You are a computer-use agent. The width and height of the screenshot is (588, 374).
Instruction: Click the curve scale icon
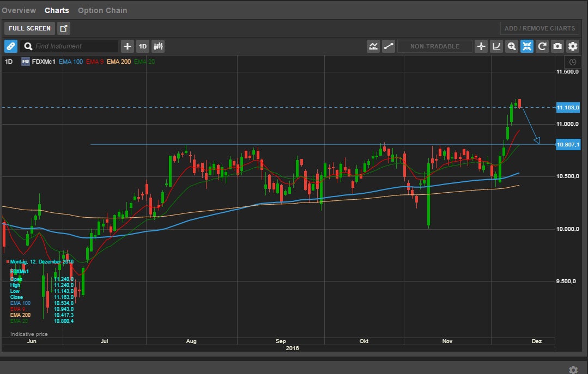click(x=496, y=46)
